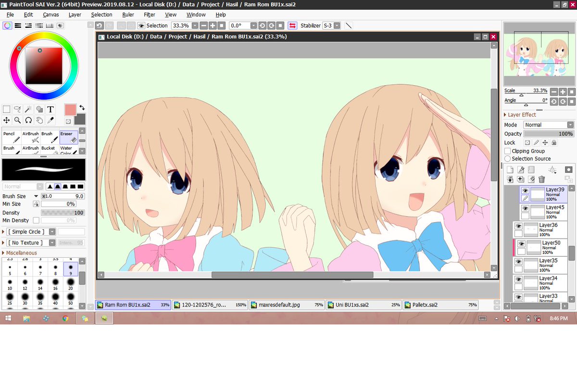Image resolution: width=577 pixels, height=392 pixels.
Task: Hide Layer39 with its eye icon
Action: [525, 190]
